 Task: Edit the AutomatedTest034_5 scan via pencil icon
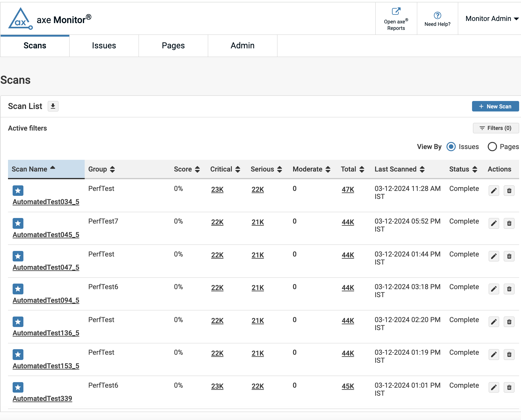494,191
